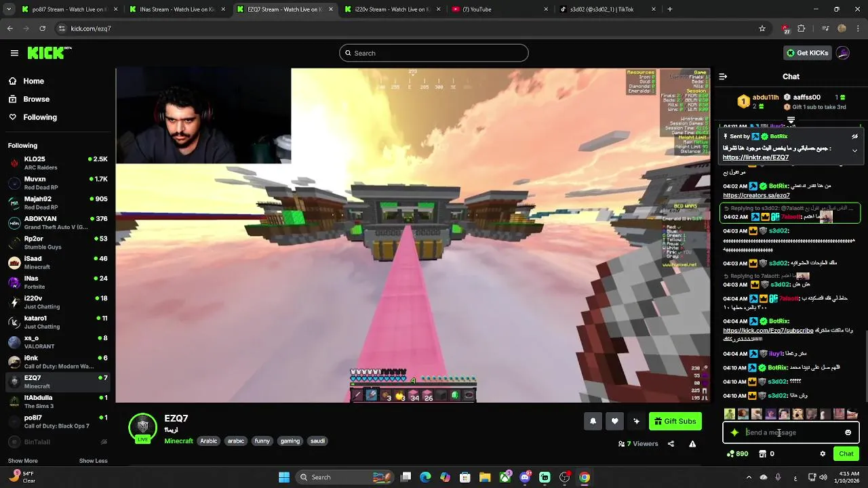The height and width of the screenshot is (488, 868).
Task: Open the emoji picker in chat
Action: [848, 432]
